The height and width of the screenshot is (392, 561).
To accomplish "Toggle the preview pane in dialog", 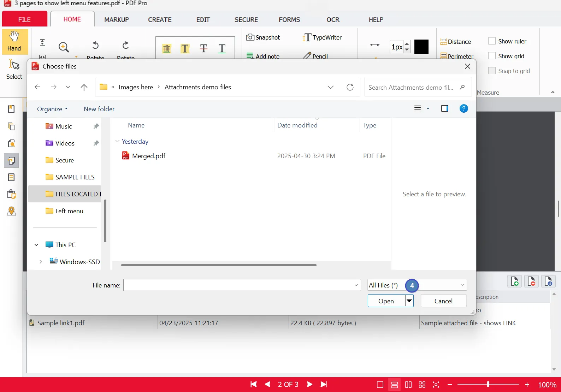I will [x=444, y=108].
